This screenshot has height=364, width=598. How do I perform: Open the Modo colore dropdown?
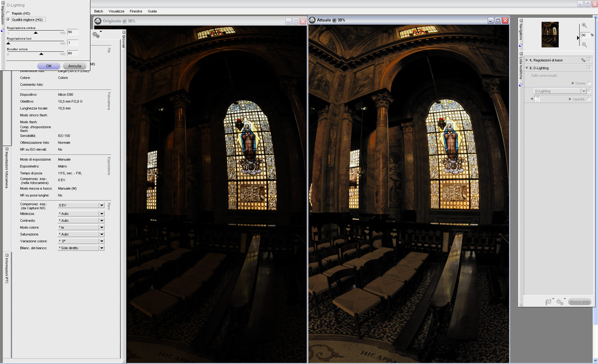[x=81, y=227]
